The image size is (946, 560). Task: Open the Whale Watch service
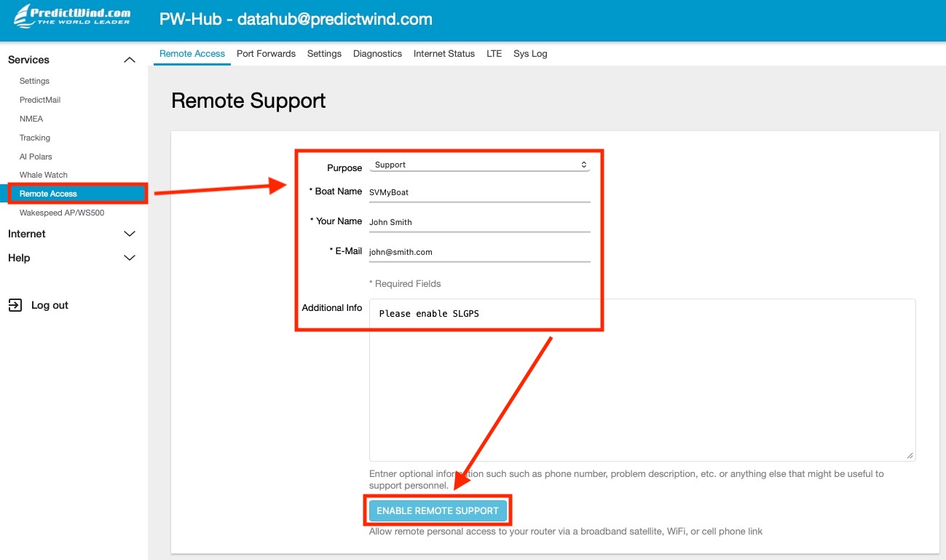[x=42, y=175]
